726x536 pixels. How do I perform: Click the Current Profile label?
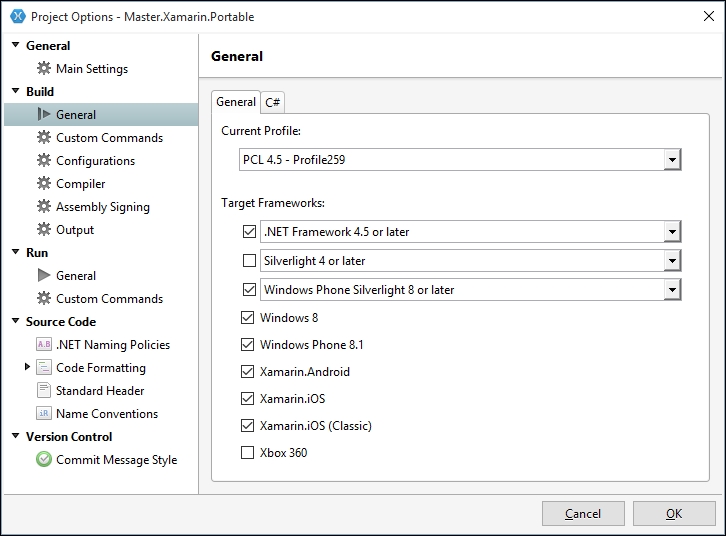[x=261, y=131]
